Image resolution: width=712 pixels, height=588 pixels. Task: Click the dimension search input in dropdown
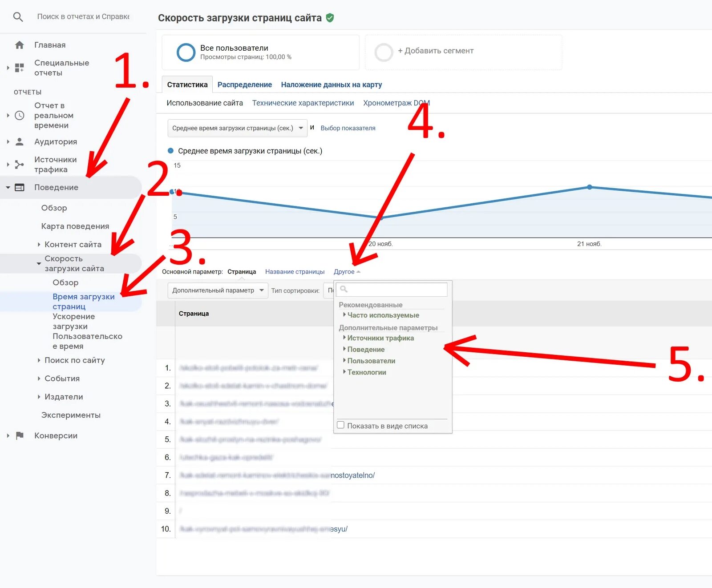[x=392, y=290]
